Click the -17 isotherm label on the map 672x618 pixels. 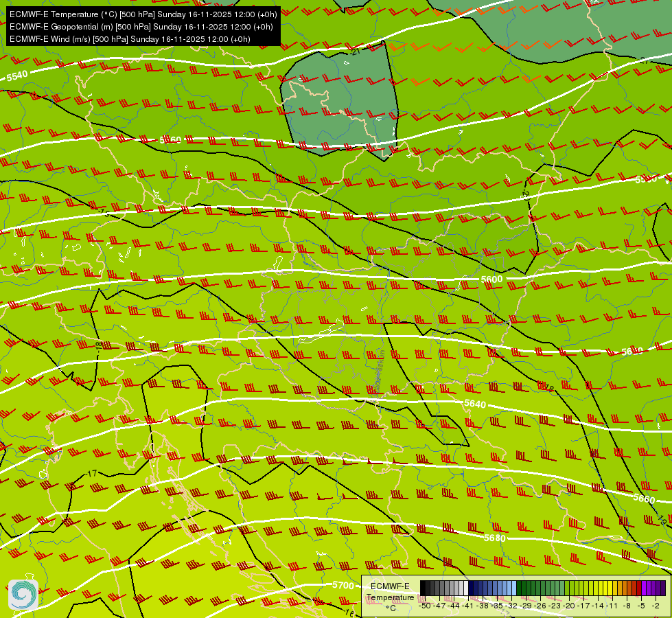pyautogui.click(x=91, y=474)
